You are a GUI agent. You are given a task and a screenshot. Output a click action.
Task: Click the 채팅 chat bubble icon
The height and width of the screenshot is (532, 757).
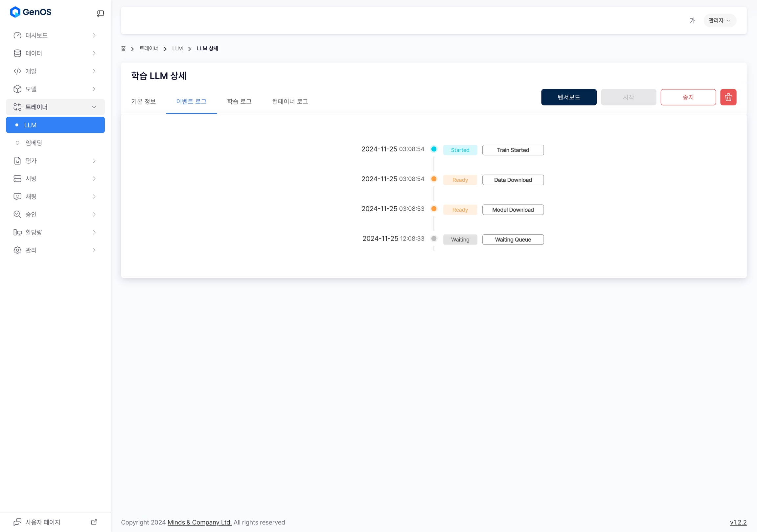17,197
